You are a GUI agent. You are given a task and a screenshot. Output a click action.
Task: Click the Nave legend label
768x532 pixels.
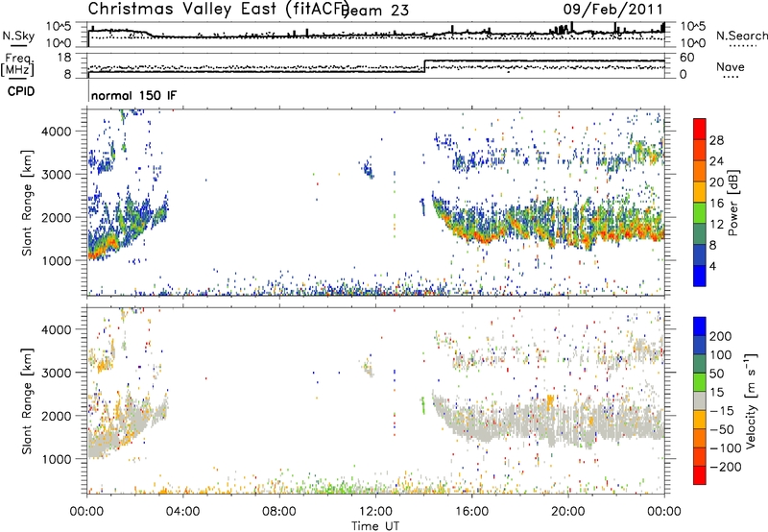coord(730,66)
